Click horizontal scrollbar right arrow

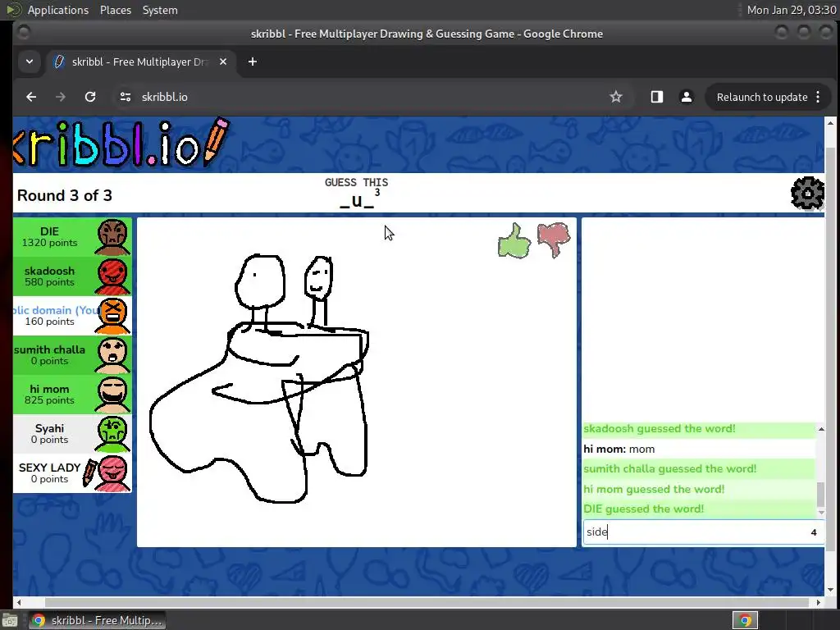coord(818,603)
